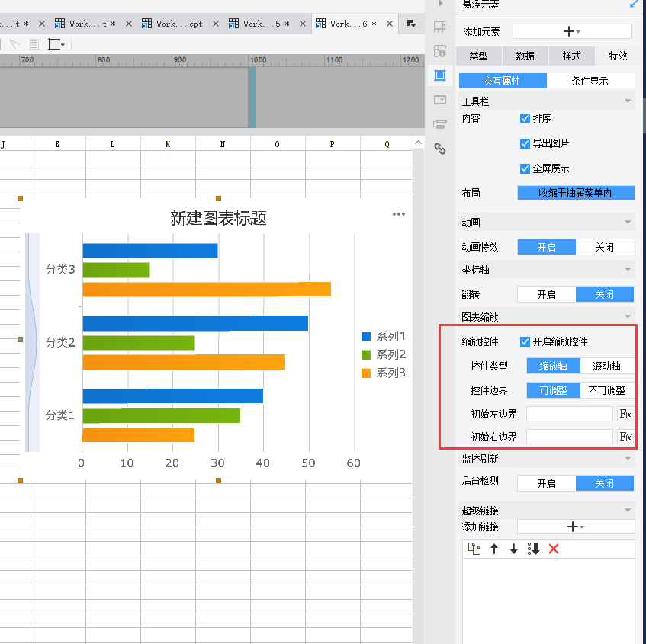Screen dimensions: 646x644
Task: Set 动画特效 to 关闭
Action: tap(605, 247)
